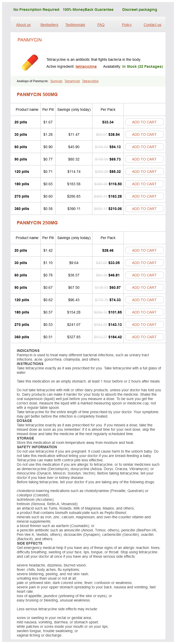This screenshot has height=644, width=176.
Task: Open the Testimonials link
Action: pyautogui.click(x=75, y=25)
